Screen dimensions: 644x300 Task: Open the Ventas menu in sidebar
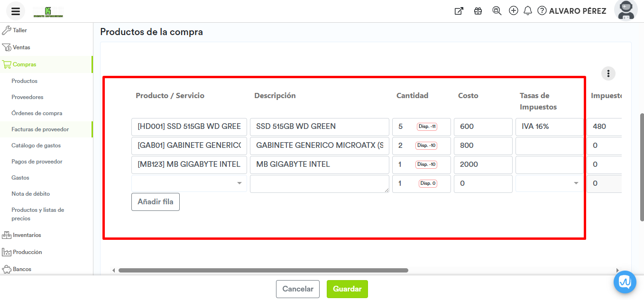(21, 47)
